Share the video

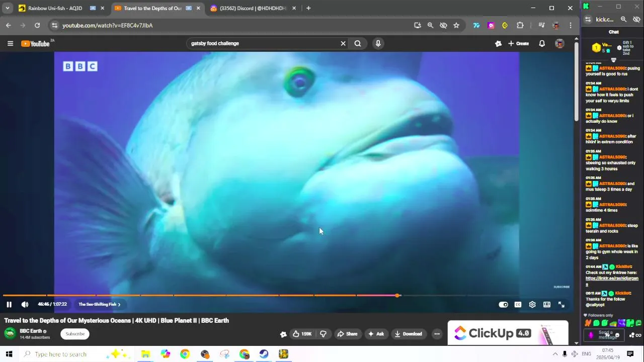coord(347,334)
